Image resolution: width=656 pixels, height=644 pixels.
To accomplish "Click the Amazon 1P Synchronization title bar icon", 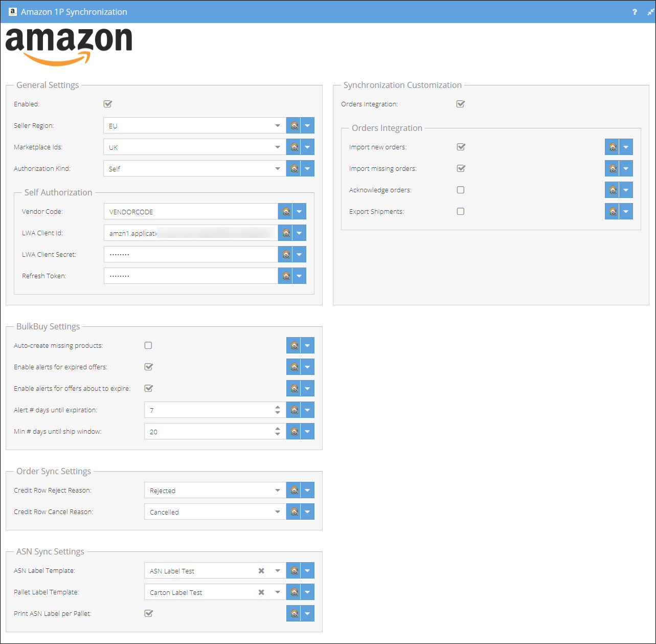I will [x=13, y=11].
